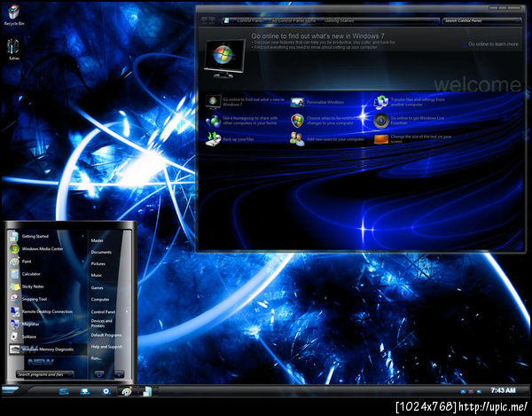Click the large Windows monitor thumbnail
This screenshot has height=416, width=532.
click(x=224, y=58)
